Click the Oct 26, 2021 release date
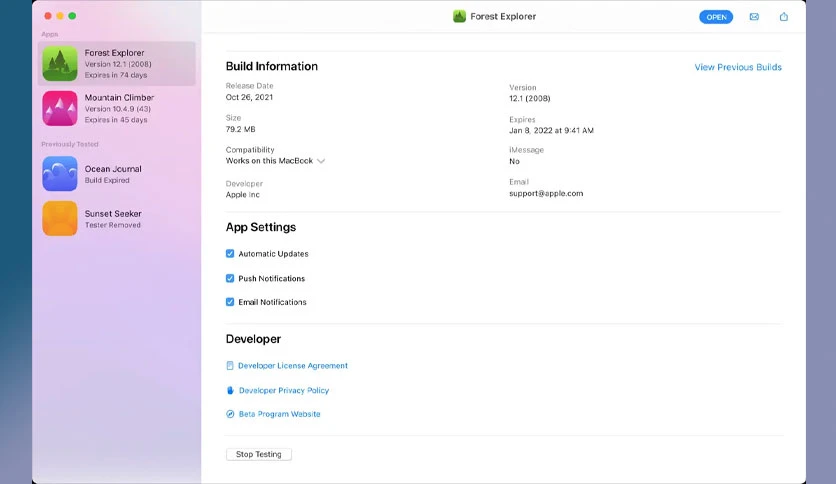The height and width of the screenshot is (484, 836). tap(249, 97)
